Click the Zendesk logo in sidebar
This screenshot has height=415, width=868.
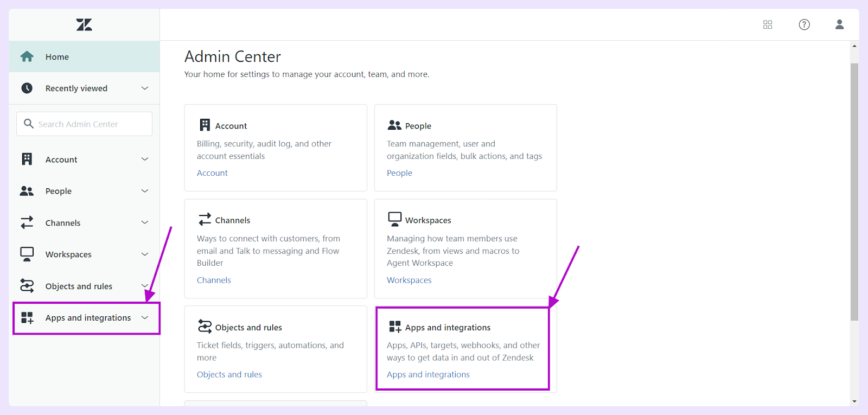tap(84, 24)
